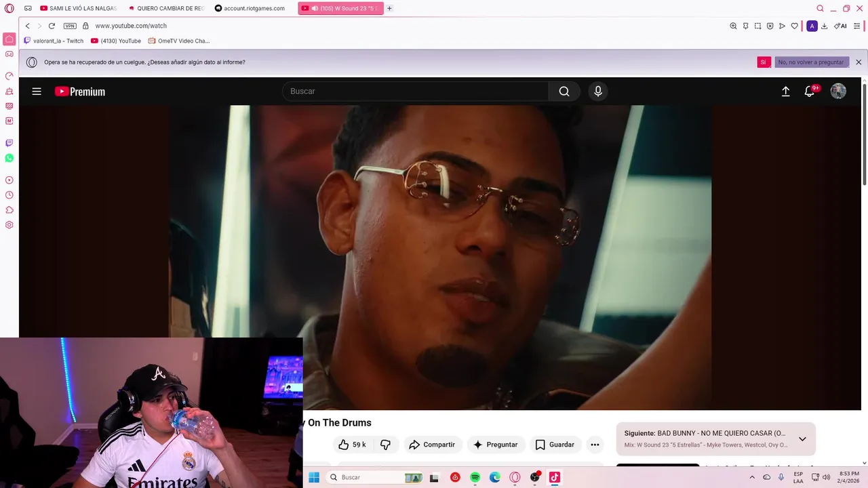Open valorant_la - Twitch bookmark
The height and width of the screenshot is (488, 868).
click(x=54, y=41)
